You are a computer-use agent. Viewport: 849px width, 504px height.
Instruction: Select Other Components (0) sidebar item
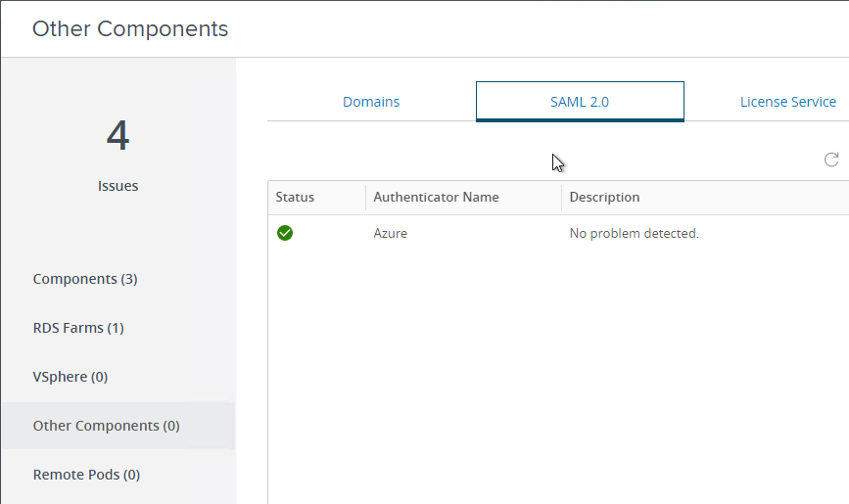pos(106,426)
